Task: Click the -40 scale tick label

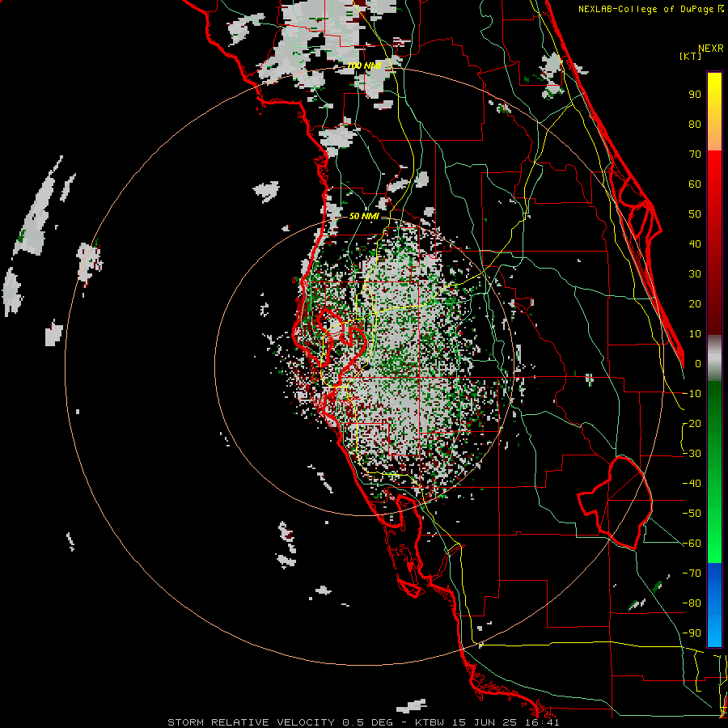Action: [x=692, y=484]
